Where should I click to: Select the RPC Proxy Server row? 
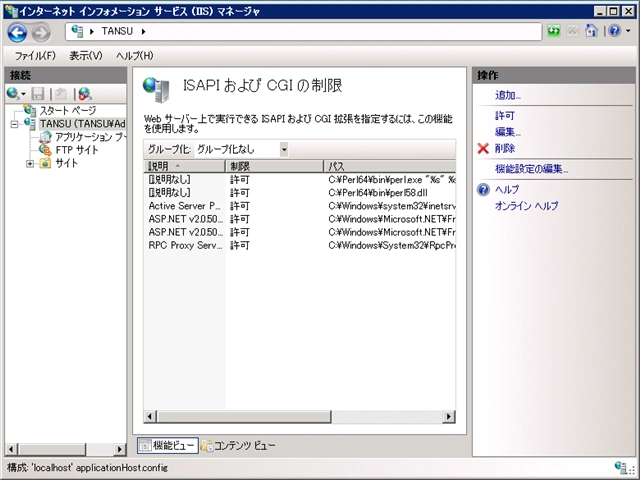[300, 245]
